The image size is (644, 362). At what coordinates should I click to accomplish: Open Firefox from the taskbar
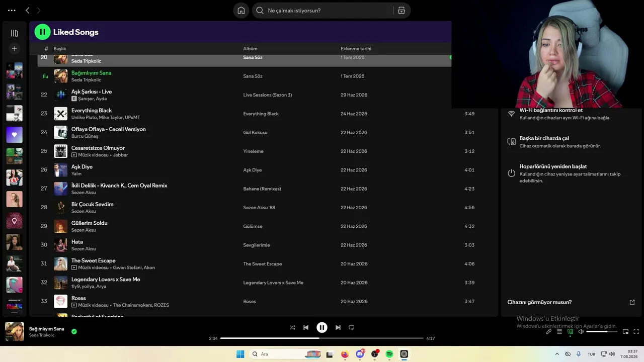click(x=345, y=354)
